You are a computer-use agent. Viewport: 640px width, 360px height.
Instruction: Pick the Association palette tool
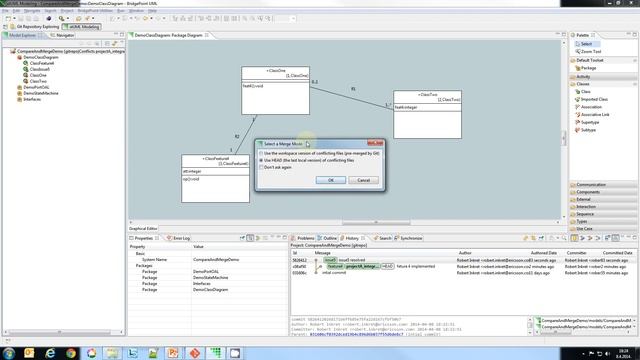point(588,107)
